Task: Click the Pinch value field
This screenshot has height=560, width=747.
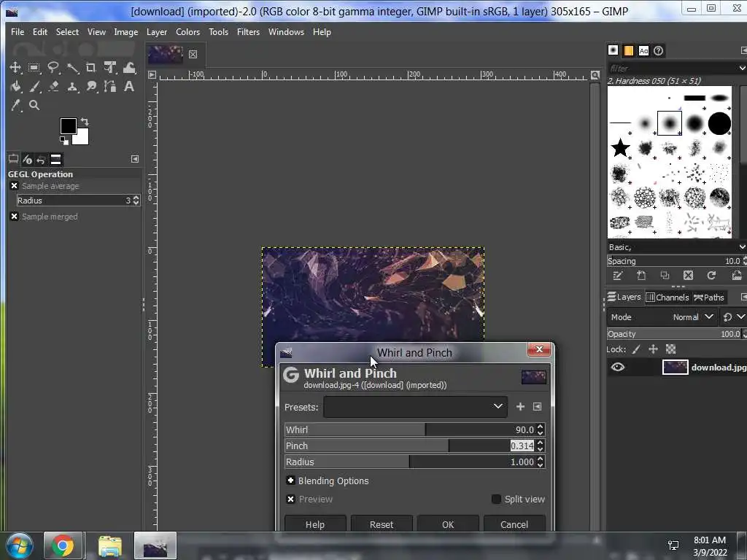Action: click(x=522, y=446)
